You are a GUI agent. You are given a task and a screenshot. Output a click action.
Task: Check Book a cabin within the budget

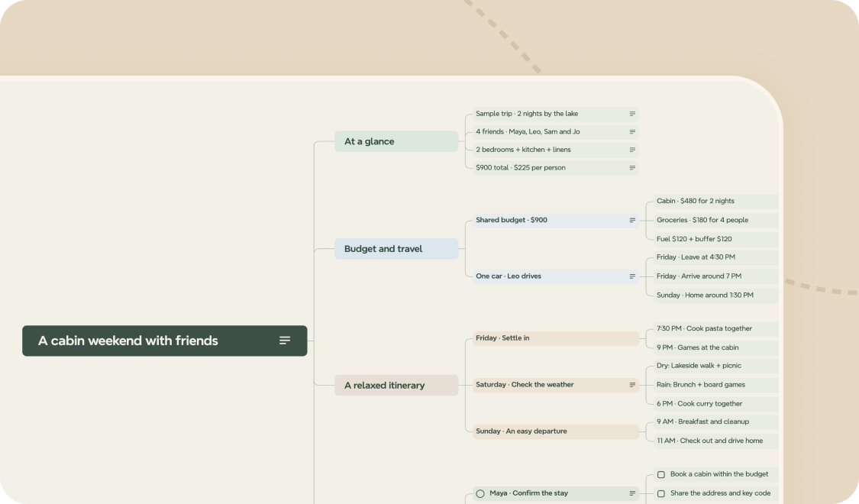click(661, 475)
